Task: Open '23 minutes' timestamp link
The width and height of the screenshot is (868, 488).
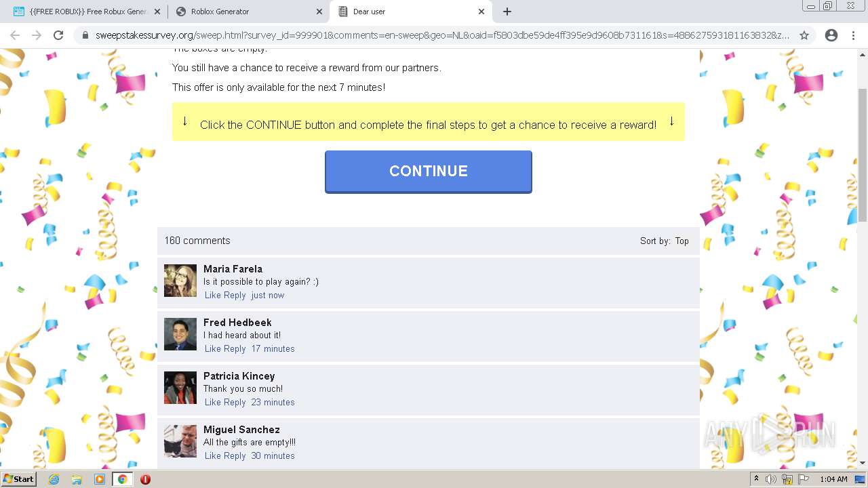Action: click(273, 403)
